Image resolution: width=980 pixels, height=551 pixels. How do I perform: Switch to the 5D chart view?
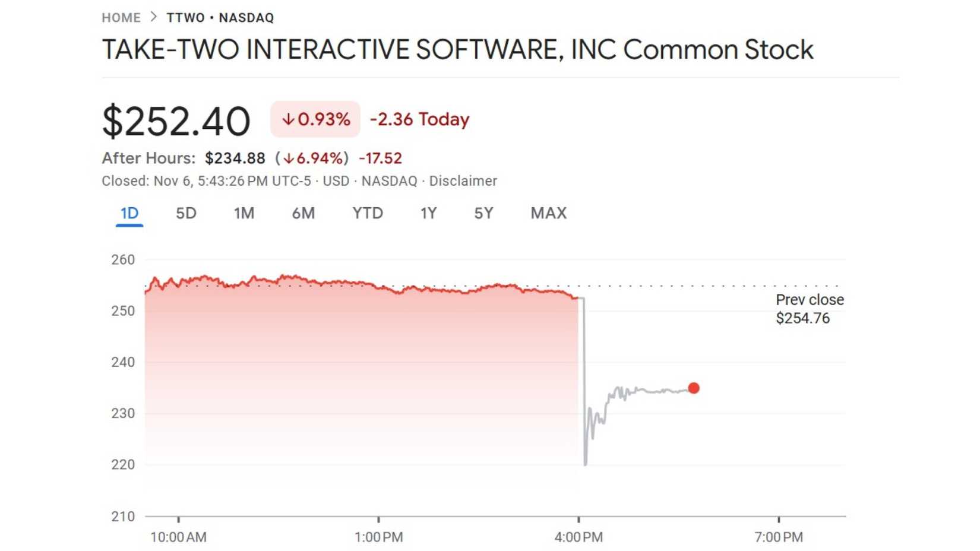pyautogui.click(x=185, y=213)
